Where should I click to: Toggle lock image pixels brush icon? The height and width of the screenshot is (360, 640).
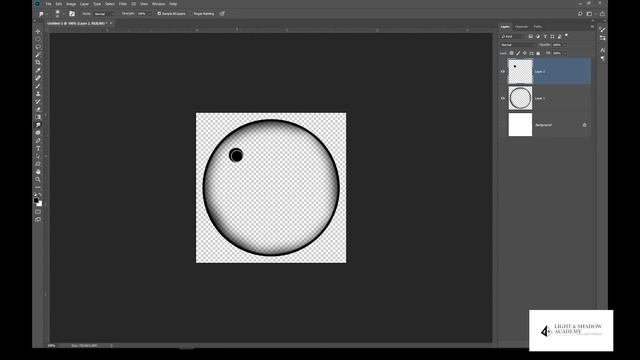(x=518, y=53)
